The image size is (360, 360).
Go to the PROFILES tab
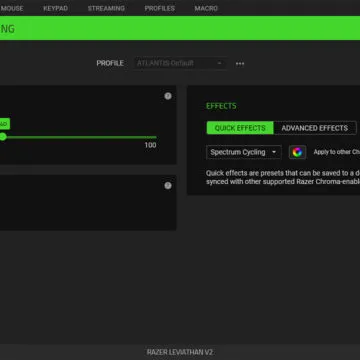[160, 8]
